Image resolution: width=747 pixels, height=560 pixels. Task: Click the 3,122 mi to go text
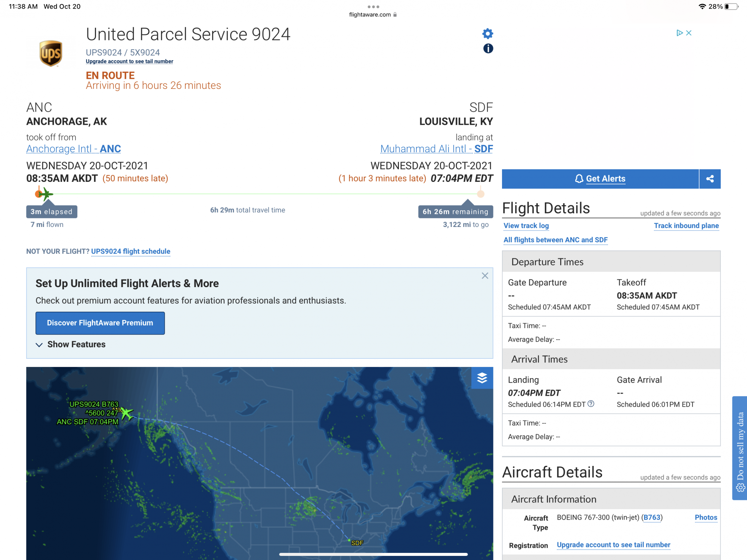click(466, 224)
